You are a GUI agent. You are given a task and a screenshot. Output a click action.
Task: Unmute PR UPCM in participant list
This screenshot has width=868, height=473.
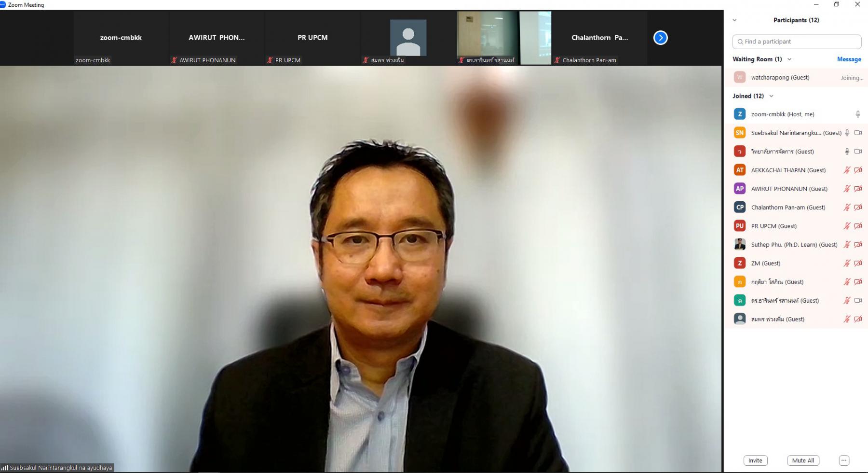[x=847, y=226]
